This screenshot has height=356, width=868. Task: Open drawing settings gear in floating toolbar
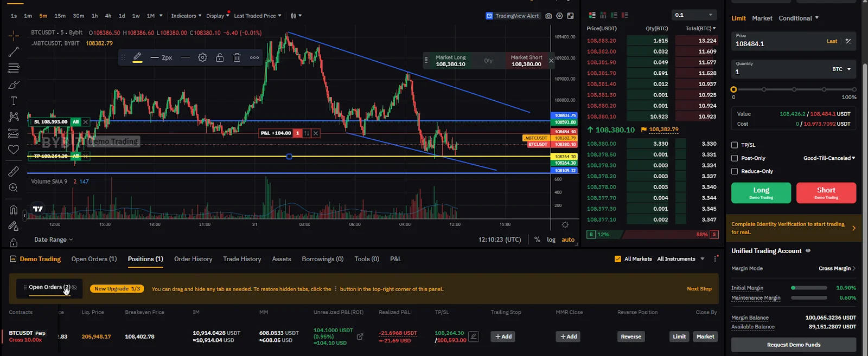pos(202,57)
